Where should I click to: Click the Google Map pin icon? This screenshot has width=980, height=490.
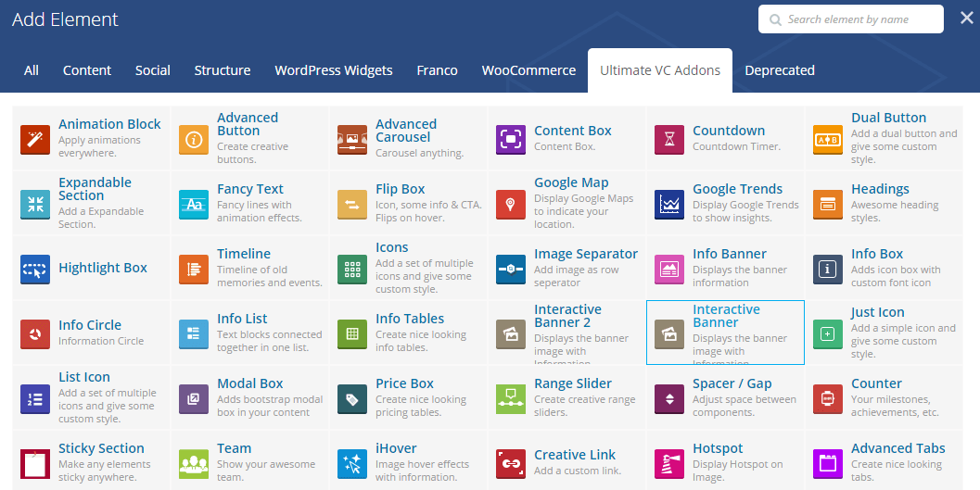[x=511, y=204]
